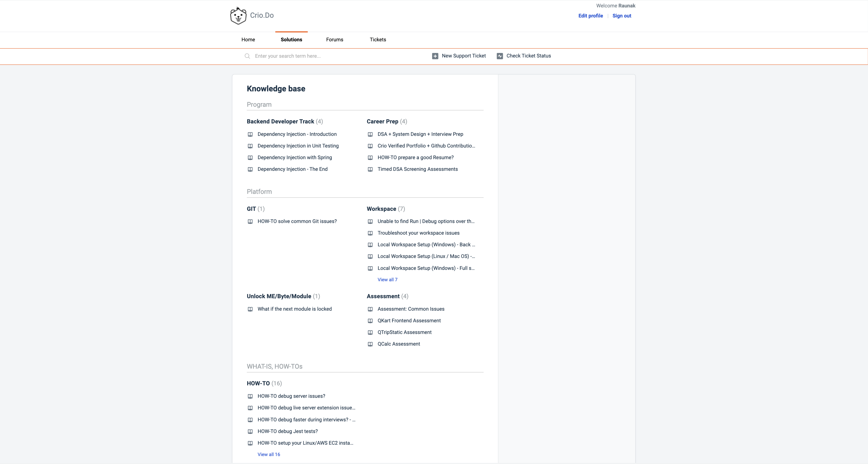
Task: Click book icon next to Dependency Injection in Unit Testing
Action: click(x=250, y=146)
